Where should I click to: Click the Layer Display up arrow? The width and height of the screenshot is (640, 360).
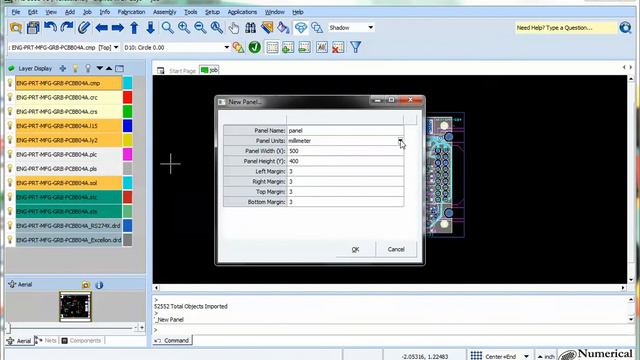(x=109, y=69)
